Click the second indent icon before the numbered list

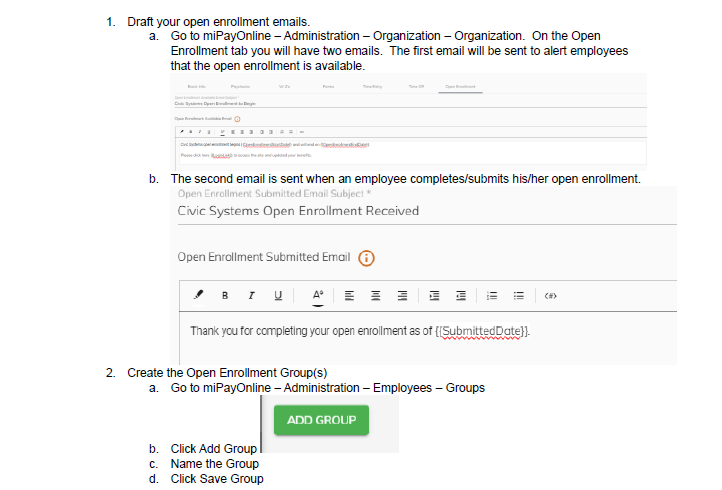461,296
